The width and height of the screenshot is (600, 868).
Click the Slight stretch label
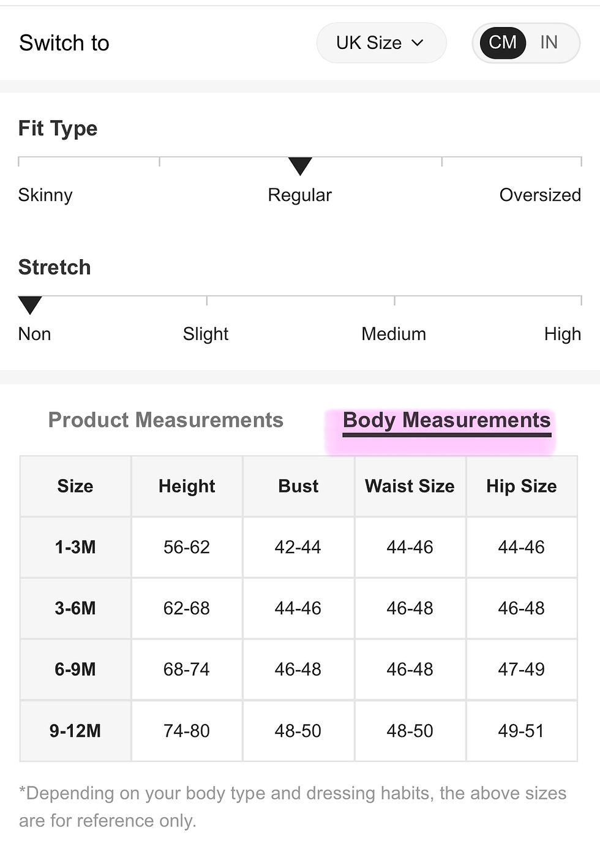point(206,334)
